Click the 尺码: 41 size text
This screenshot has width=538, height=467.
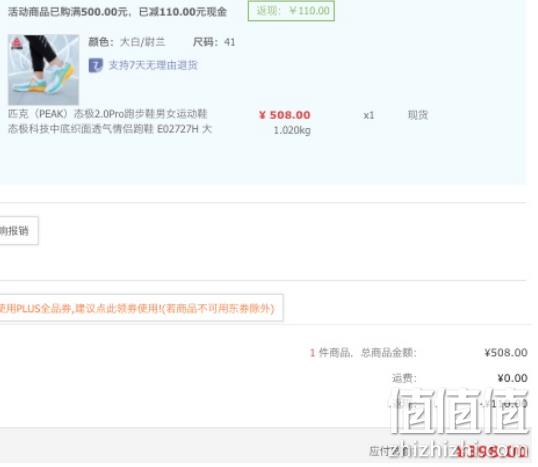214,42
